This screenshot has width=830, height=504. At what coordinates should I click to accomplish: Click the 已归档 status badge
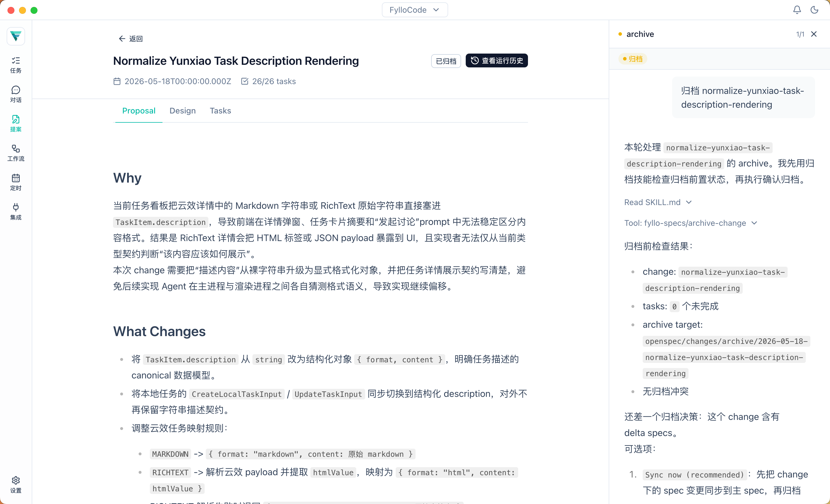[x=446, y=61]
